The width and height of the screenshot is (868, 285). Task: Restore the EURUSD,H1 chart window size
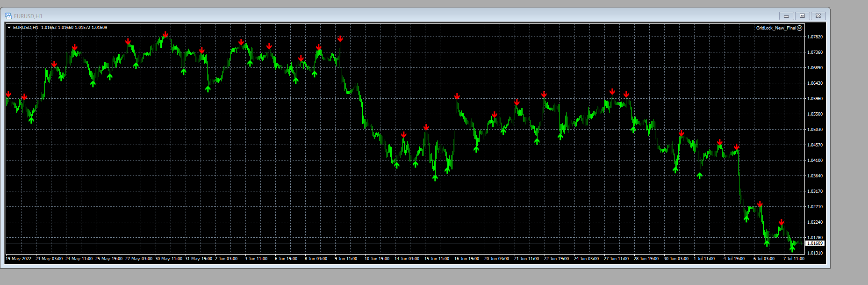[x=803, y=16]
